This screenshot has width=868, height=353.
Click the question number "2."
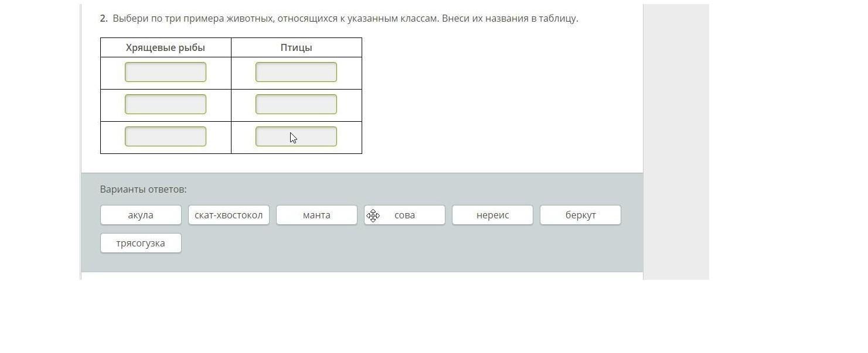pos(104,18)
